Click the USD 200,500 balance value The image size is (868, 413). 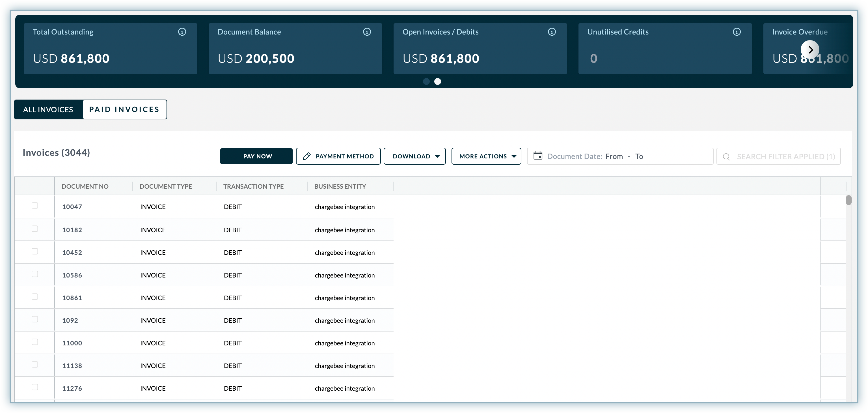tap(256, 59)
